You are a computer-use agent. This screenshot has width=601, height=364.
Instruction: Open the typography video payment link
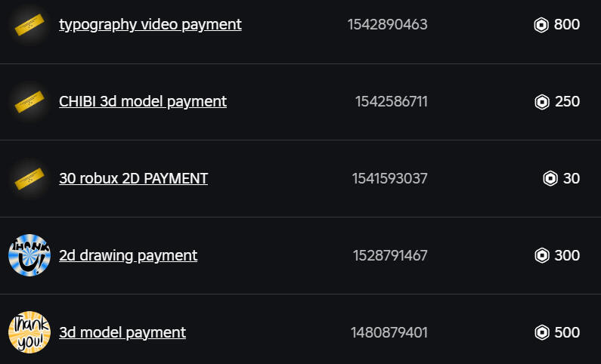pyautogui.click(x=150, y=25)
